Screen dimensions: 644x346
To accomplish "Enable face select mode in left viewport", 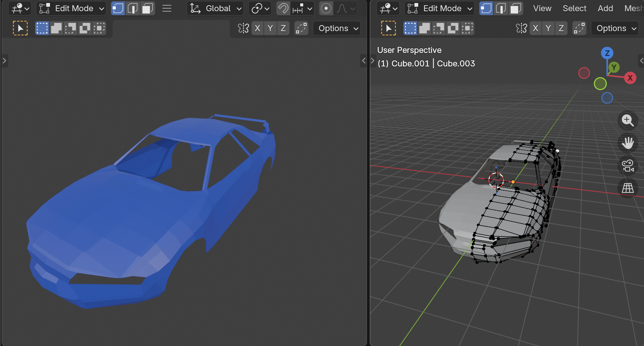I will pos(147,8).
